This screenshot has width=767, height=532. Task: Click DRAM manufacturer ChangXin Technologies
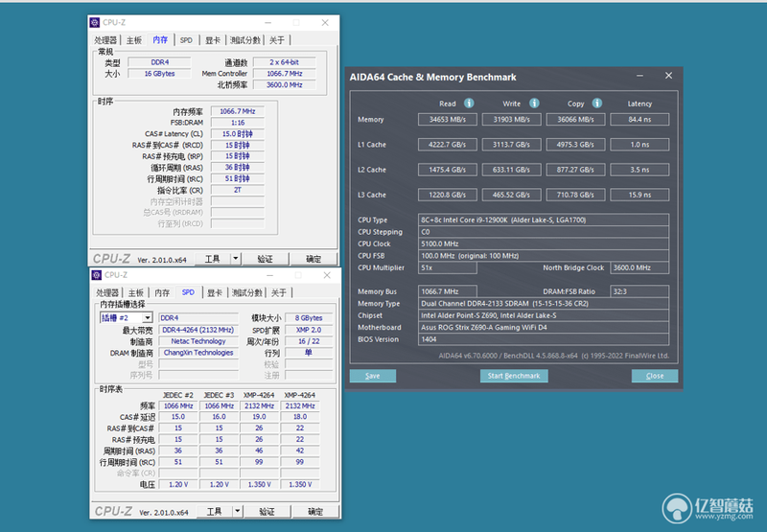198,353
